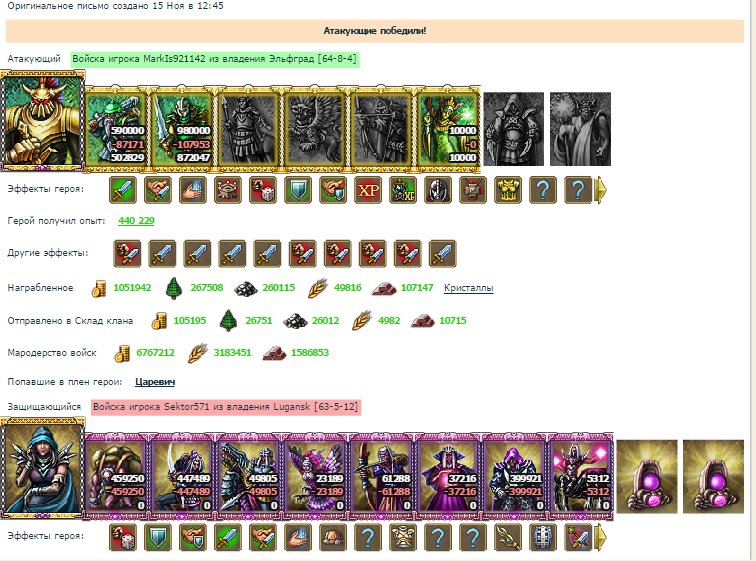The height and width of the screenshot is (561, 756).
Task: Click the castle tower attacker effect icon
Action: pos(228,190)
